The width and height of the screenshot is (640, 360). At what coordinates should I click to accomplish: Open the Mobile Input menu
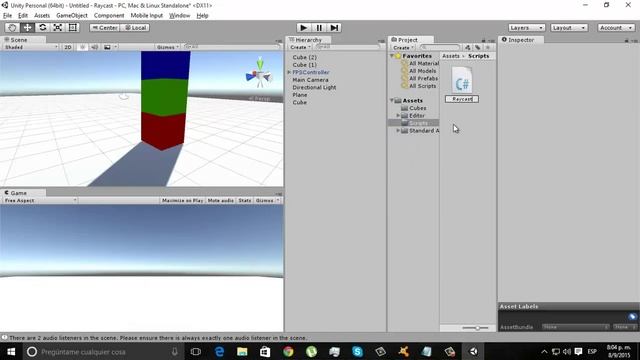(x=147, y=16)
